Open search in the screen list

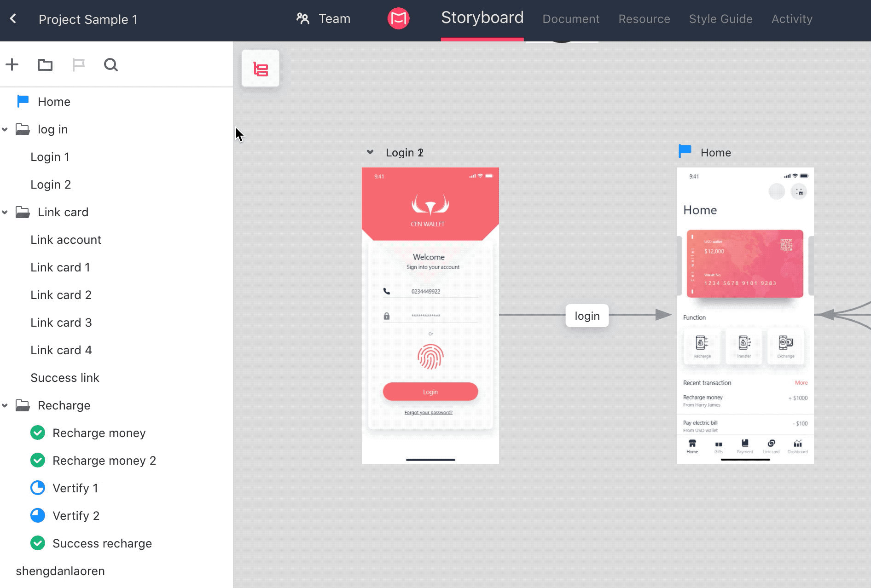click(x=111, y=65)
